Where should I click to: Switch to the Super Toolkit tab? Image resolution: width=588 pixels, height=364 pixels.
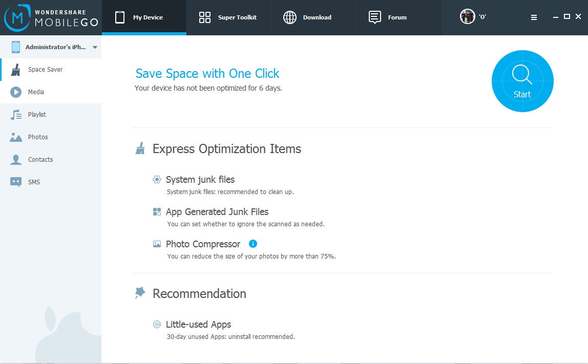coord(228,17)
